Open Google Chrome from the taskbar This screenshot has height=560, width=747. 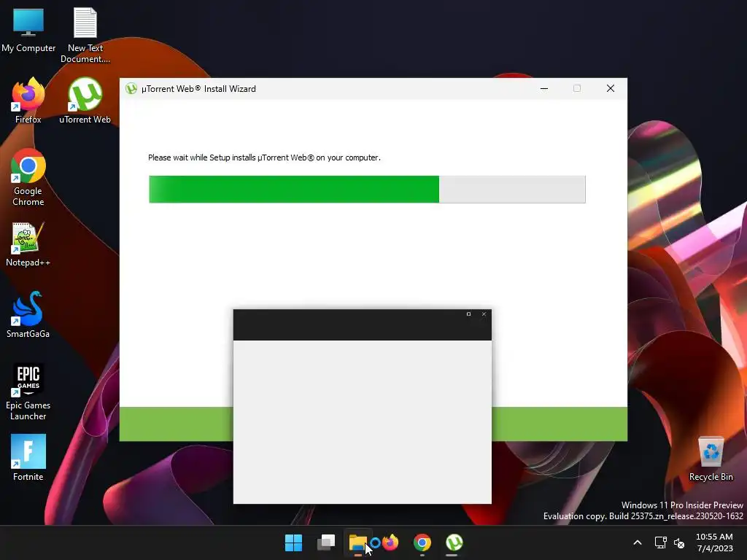pos(422,542)
